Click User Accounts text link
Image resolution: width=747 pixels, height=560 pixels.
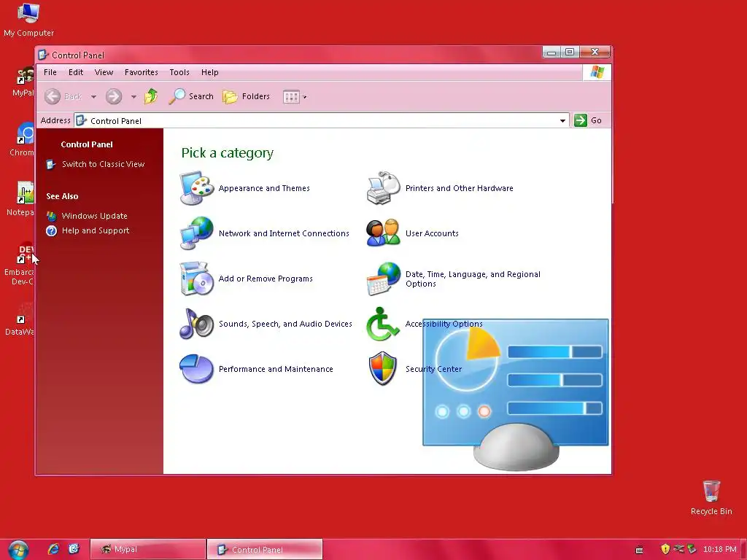(432, 233)
